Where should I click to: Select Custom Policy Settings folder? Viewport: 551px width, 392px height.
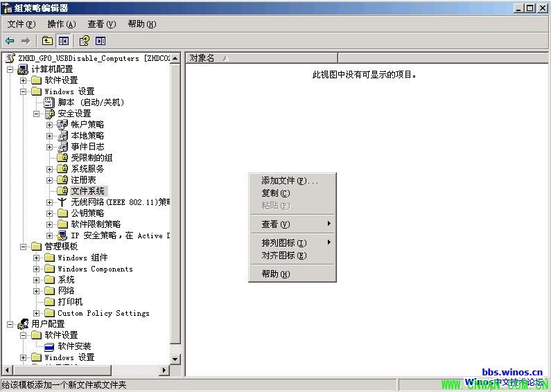tap(103, 313)
